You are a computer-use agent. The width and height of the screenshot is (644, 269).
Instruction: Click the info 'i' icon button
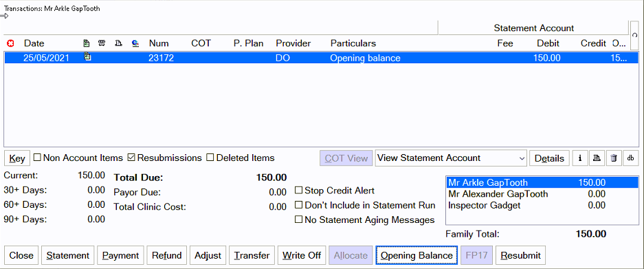coord(580,158)
